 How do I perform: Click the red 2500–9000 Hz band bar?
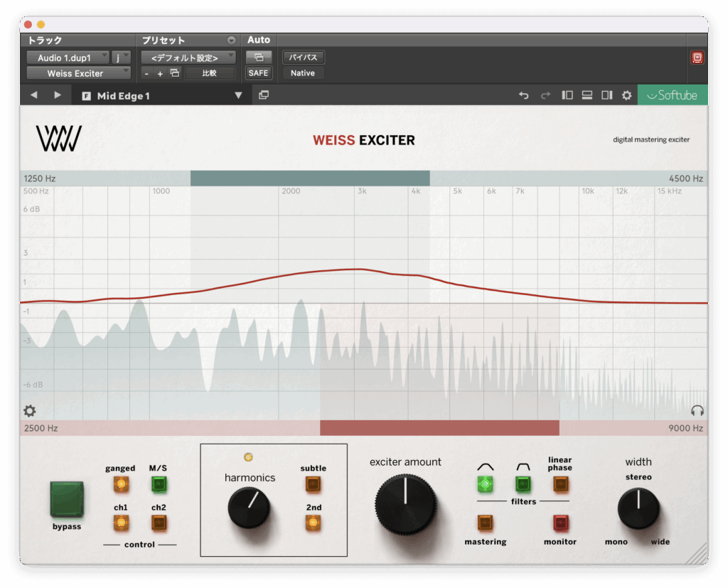pyautogui.click(x=439, y=428)
